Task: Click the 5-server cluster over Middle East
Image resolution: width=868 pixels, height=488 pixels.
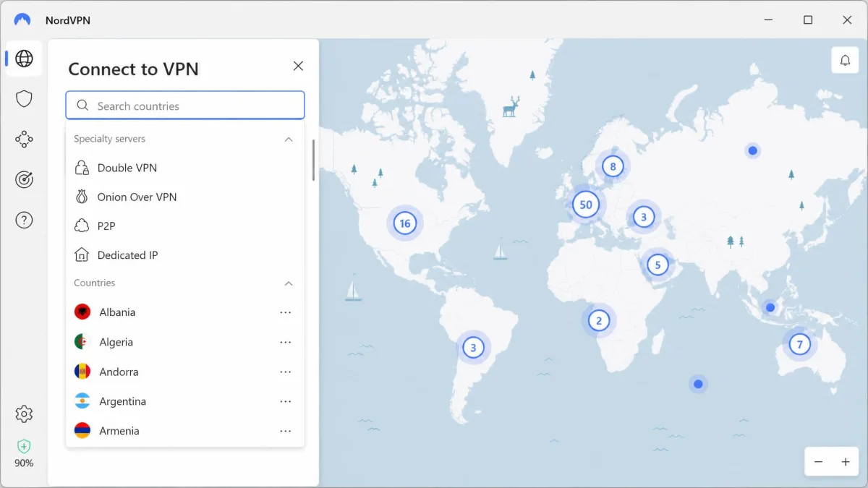Action: tap(658, 265)
